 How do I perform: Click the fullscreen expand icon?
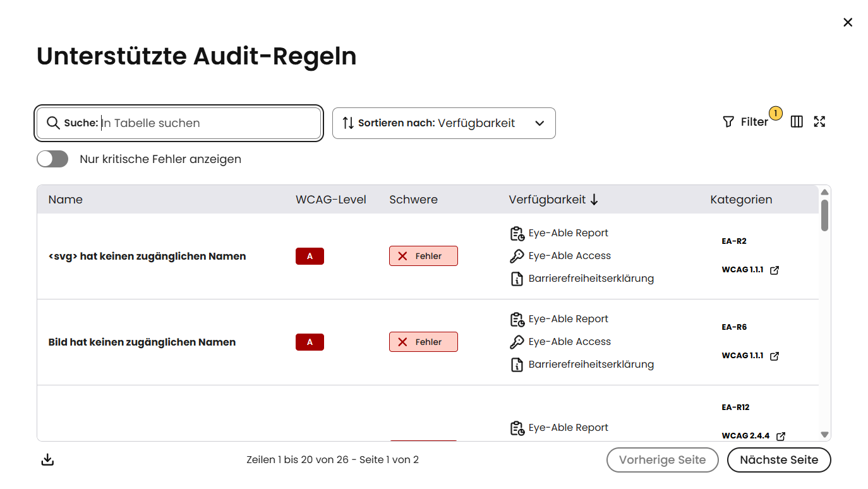[x=819, y=122]
